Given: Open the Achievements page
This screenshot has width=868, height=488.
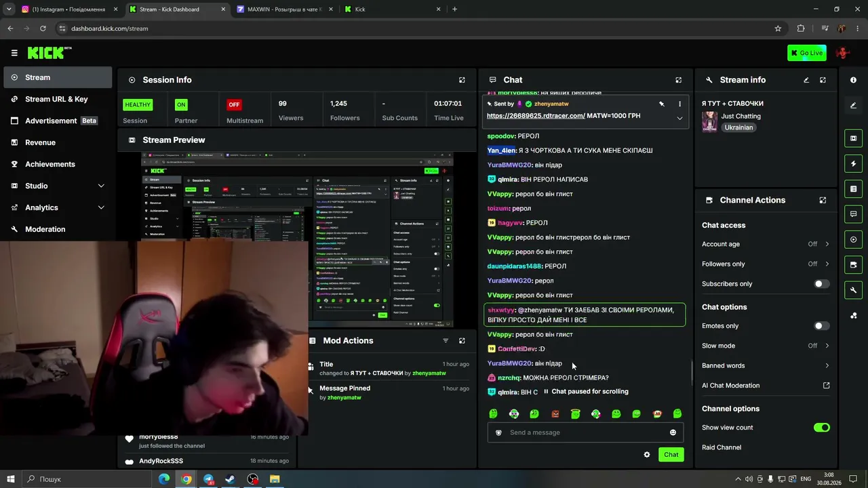Looking at the screenshot, I should pos(58,164).
